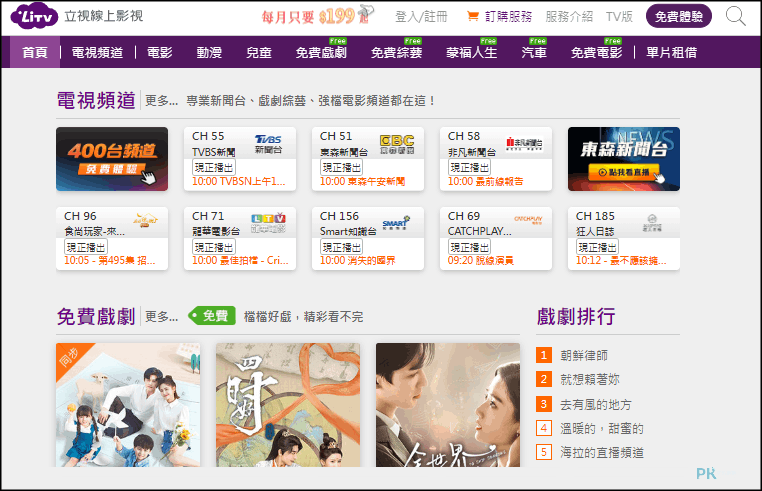Open CH 51 東森新聞台 channel card
Screen dimensions: 762x491
[x=367, y=159]
